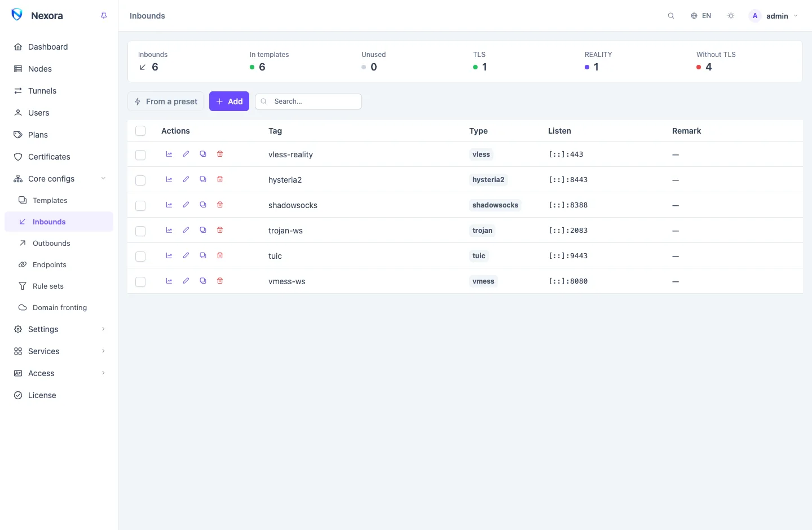Open the EN language selector
Image resolution: width=812 pixels, height=530 pixels.
tap(701, 16)
